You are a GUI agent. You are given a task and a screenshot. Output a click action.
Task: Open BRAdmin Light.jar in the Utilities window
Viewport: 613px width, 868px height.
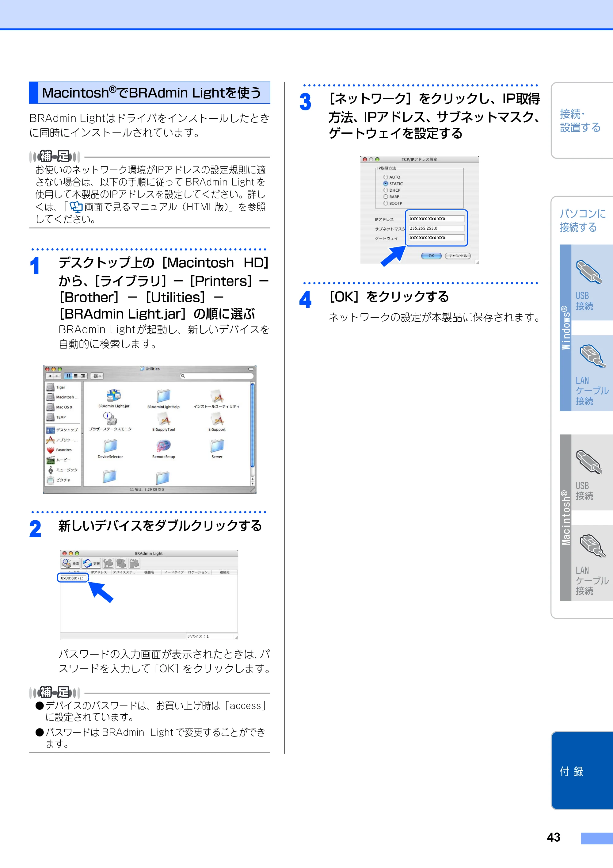point(114,399)
